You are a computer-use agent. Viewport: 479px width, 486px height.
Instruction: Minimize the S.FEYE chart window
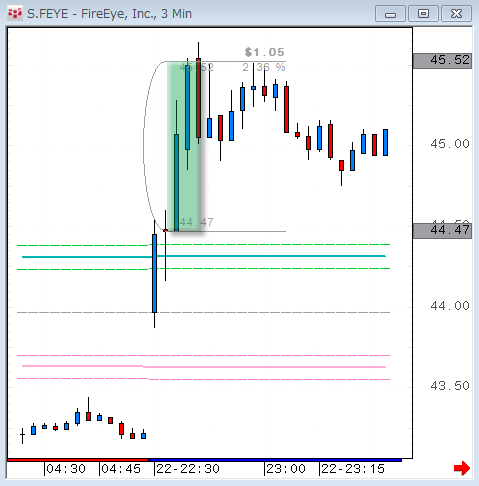(x=390, y=14)
